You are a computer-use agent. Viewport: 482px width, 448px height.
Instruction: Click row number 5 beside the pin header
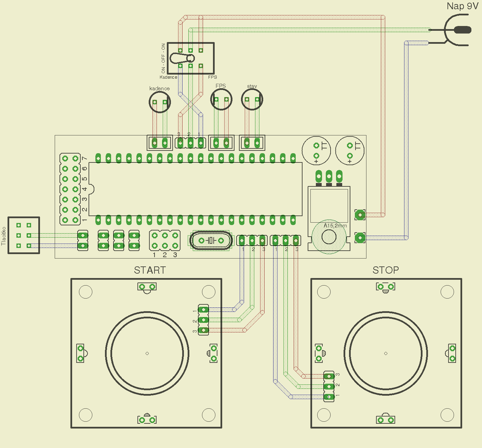pos(84,179)
